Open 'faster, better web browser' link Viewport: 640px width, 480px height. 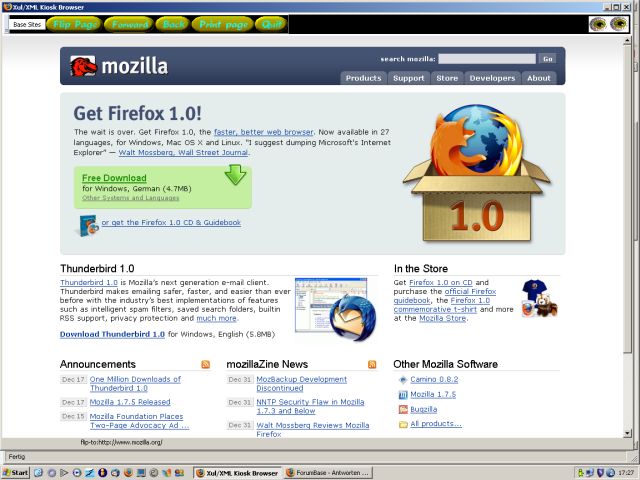(264, 132)
